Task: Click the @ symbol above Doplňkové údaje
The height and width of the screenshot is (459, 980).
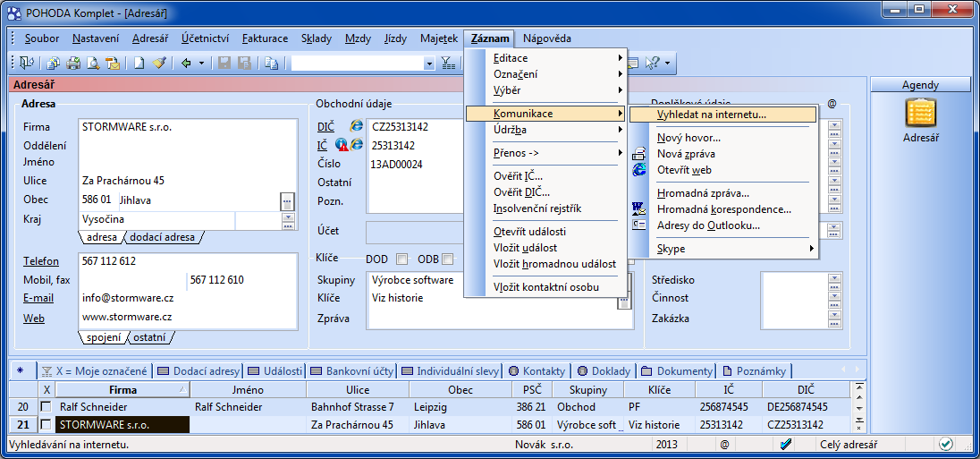Action: (832, 104)
